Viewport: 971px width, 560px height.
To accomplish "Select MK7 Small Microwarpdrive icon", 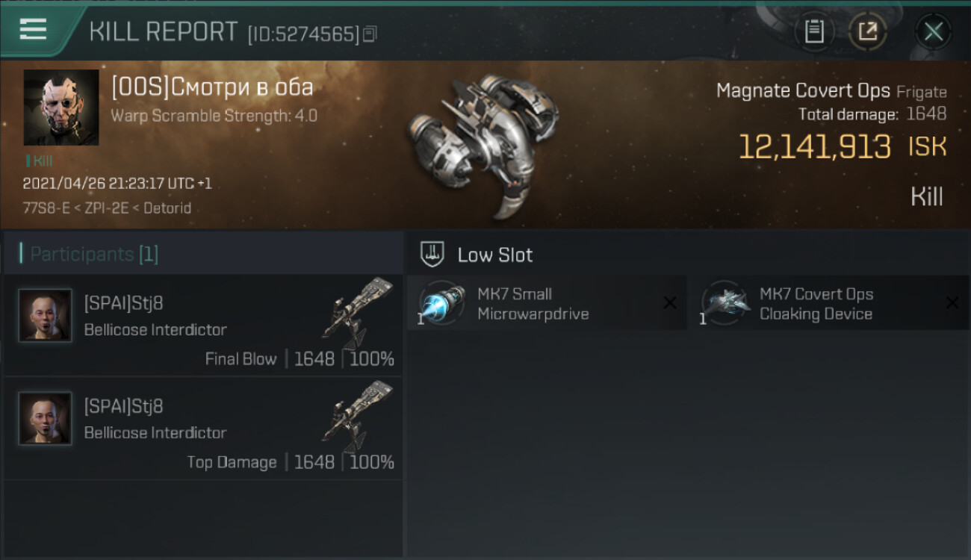I will 442,303.
